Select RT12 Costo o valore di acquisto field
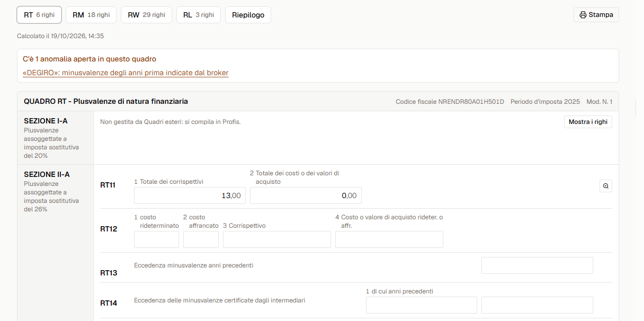 [x=389, y=239]
